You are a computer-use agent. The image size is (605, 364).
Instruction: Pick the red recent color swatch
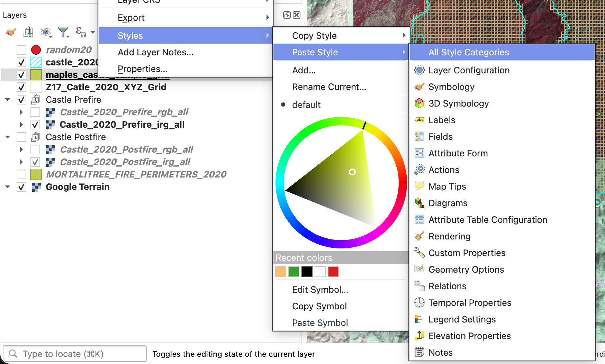pyautogui.click(x=333, y=272)
